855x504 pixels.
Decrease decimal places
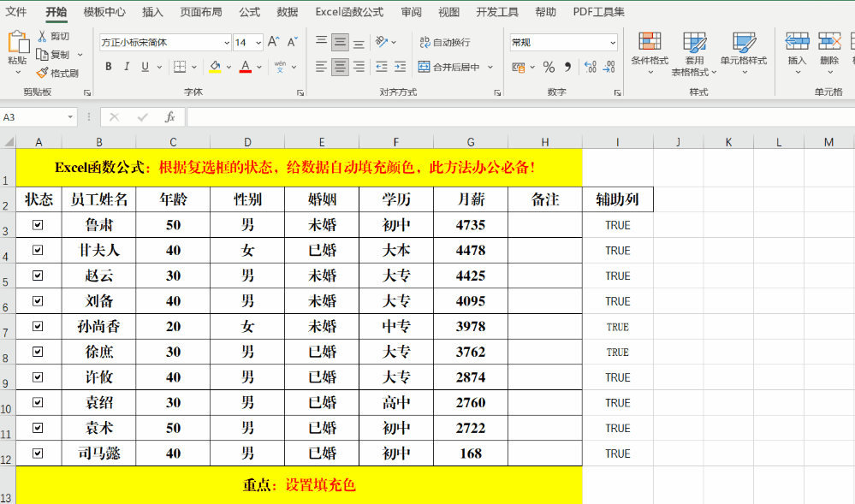609,67
